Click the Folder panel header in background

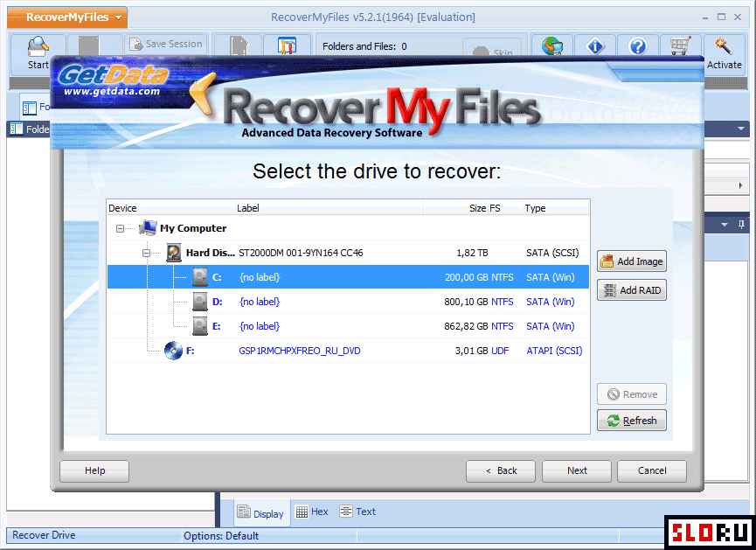(x=30, y=129)
